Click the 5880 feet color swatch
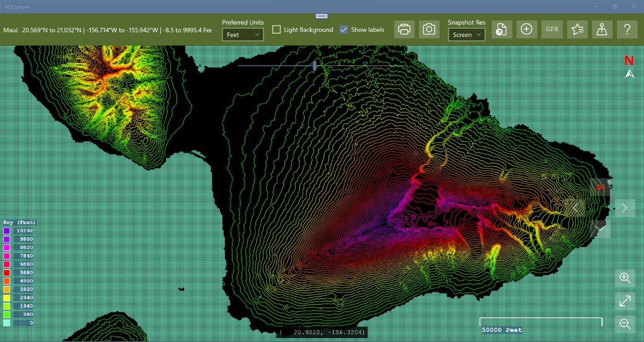Screen dimensions: 644x342 click(x=7, y=273)
